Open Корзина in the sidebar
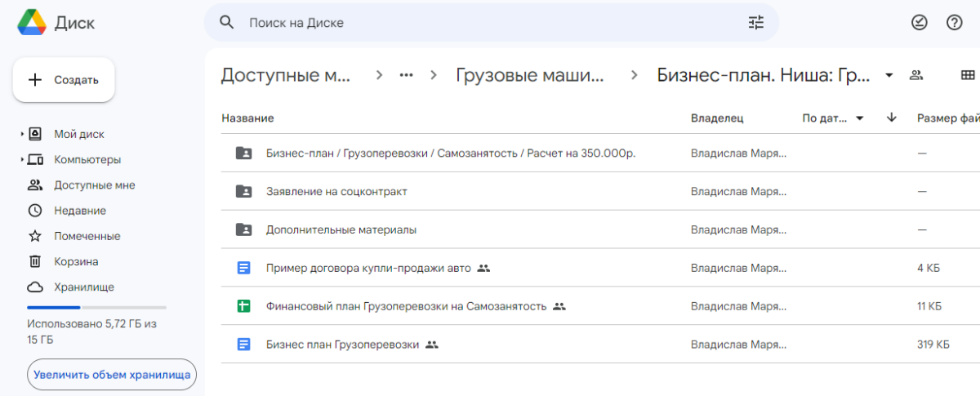Screen dimensions: 980x396 (x=76, y=262)
